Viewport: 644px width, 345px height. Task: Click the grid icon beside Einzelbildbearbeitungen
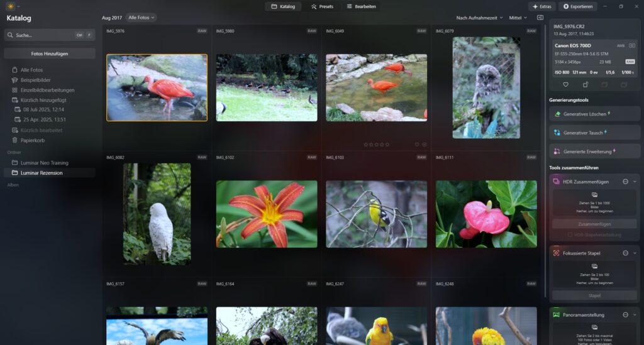(x=15, y=90)
